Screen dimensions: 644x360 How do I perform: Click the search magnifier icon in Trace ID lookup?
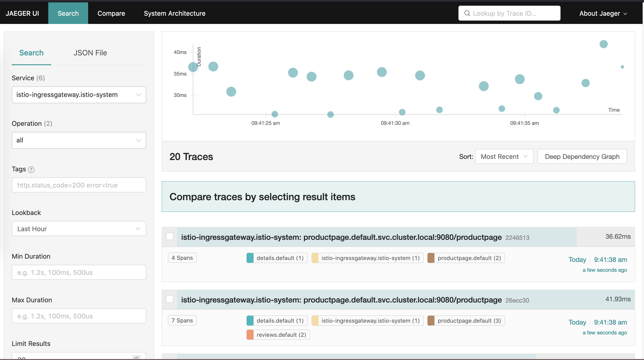click(x=467, y=13)
